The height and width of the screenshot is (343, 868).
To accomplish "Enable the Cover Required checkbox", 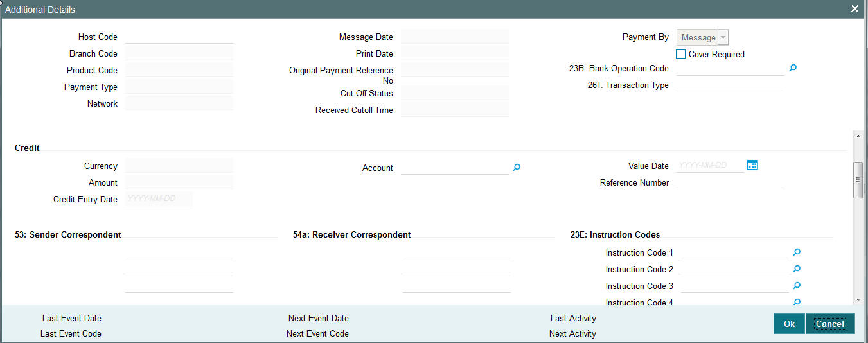I will pyautogui.click(x=681, y=54).
